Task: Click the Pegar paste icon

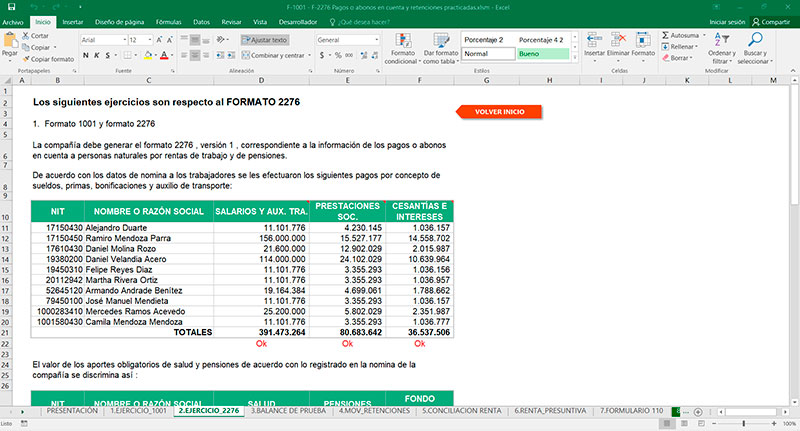Action: 10,41
